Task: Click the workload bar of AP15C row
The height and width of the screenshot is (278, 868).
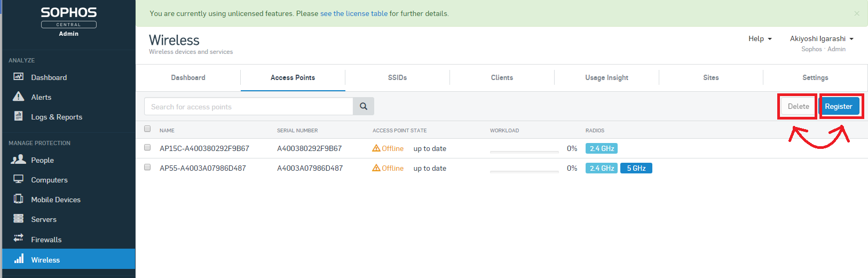Action: [524, 152]
